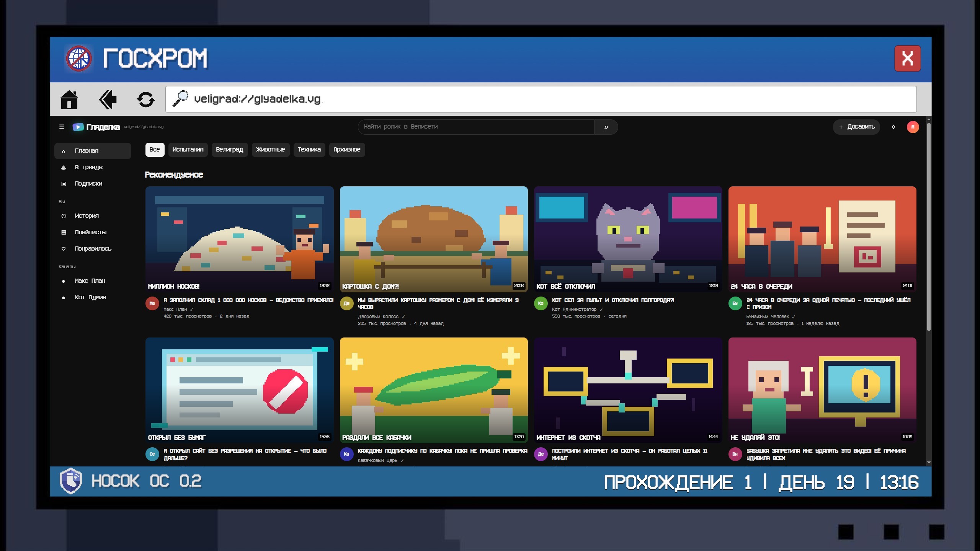Select the Испытания filter chip

pos(188,150)
